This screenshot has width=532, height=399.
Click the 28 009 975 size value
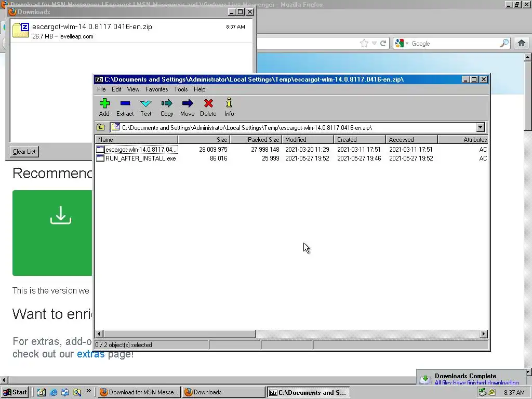[213, 149]
